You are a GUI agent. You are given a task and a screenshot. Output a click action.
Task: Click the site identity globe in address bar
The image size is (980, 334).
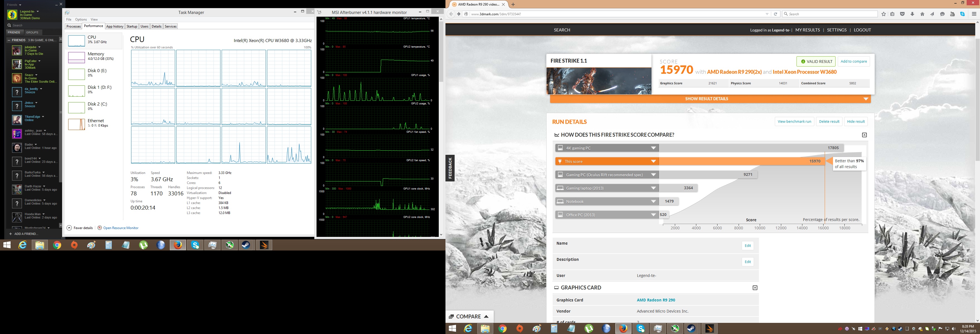[x=466, y=14]
